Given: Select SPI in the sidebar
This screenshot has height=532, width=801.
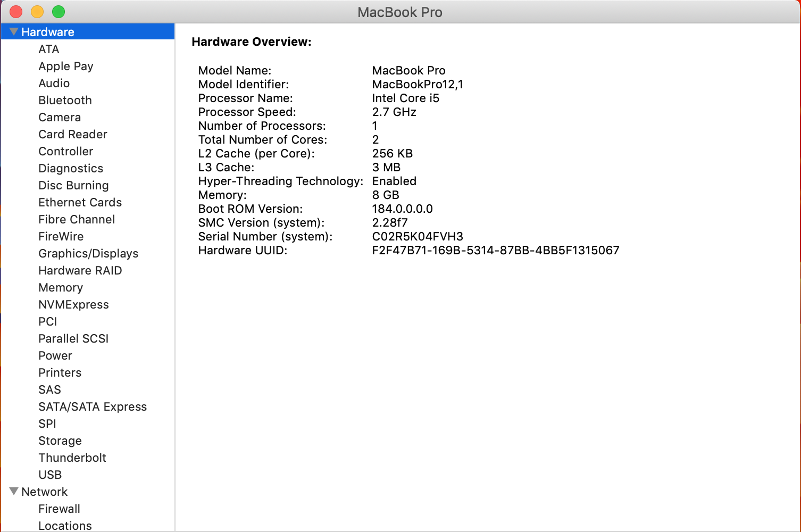Looking at the screenshot, I should pos(47,423).
